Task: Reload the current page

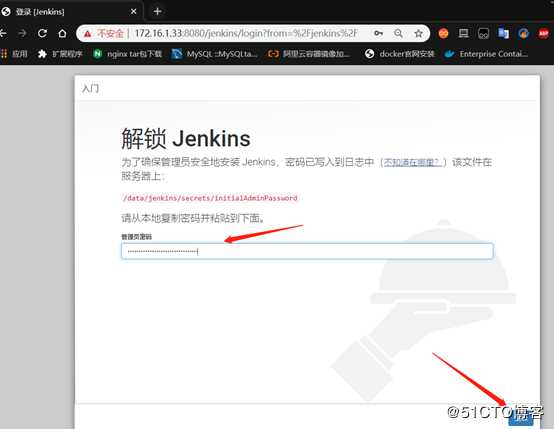Action: tap(42, 33)
